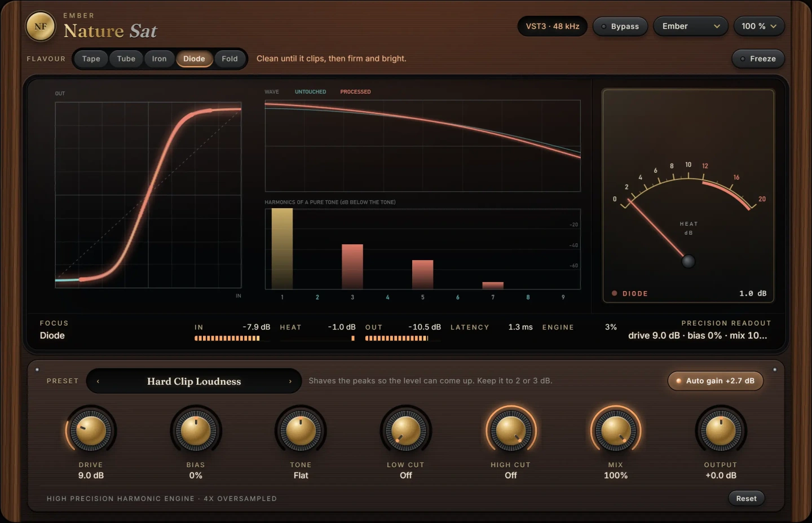Click the first harmonic bar
Viewport: 812px width, 523px height.
pyautogui.click(x=282, y=249)
